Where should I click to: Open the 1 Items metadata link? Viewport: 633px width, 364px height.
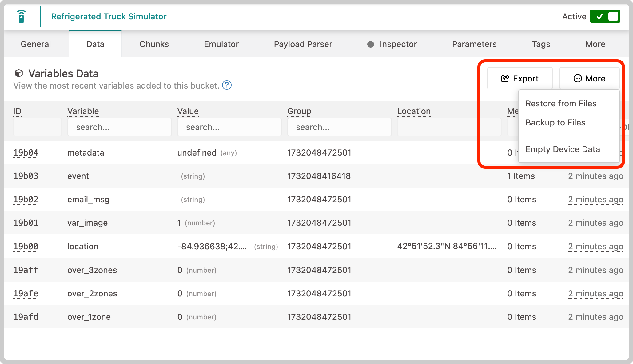pos(521,176)
